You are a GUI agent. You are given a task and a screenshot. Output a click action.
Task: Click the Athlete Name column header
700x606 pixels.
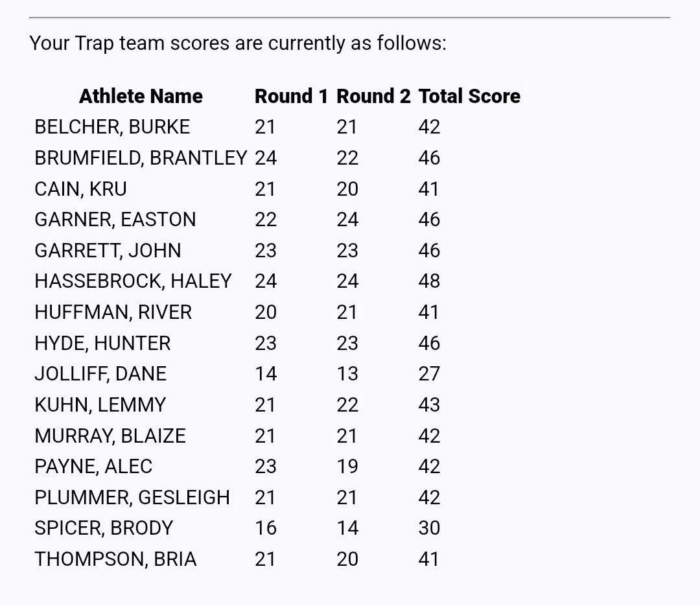(x=141, y=96)
